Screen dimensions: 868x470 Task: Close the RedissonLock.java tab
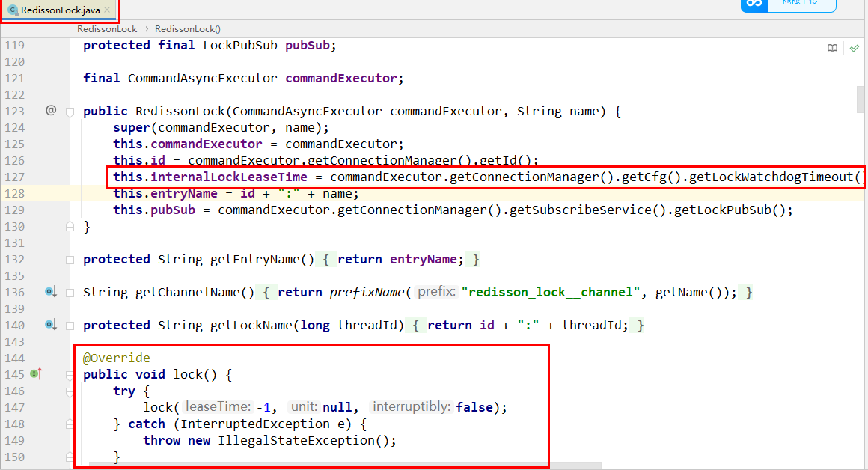coord(108,10)
